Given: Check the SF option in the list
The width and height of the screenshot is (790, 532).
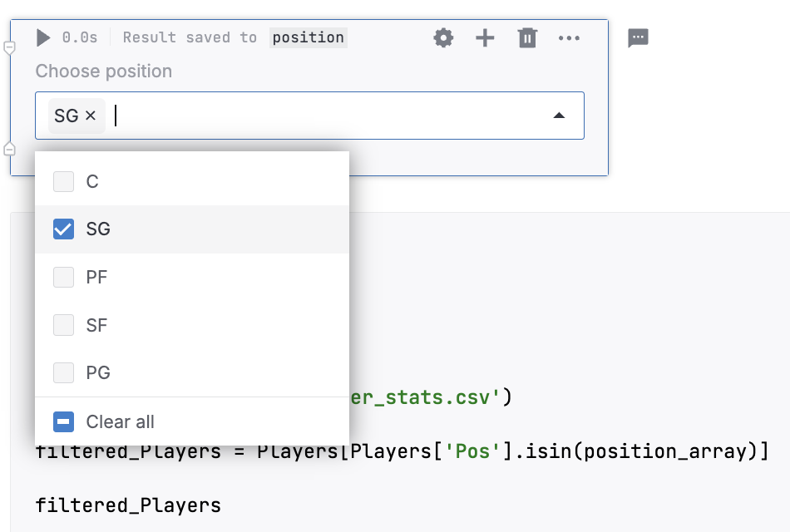Looking at the screenshot, I should [x=63, y=325].
